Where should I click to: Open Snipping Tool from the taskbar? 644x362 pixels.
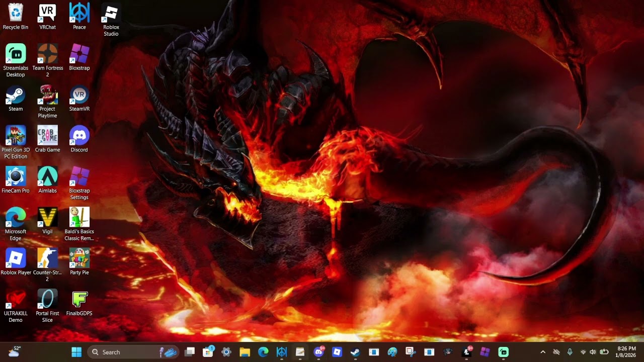[411, 352]
